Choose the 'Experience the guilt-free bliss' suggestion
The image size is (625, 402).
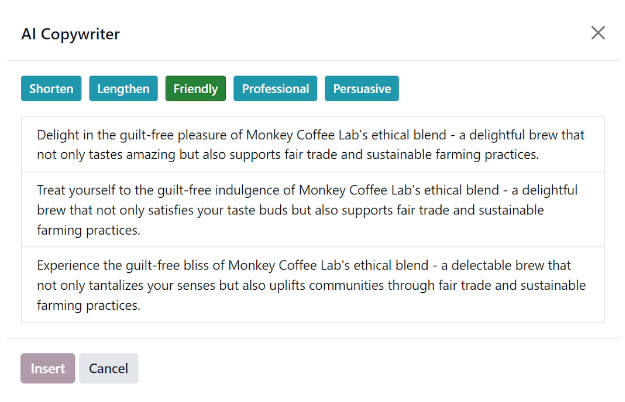coord(313,285)
